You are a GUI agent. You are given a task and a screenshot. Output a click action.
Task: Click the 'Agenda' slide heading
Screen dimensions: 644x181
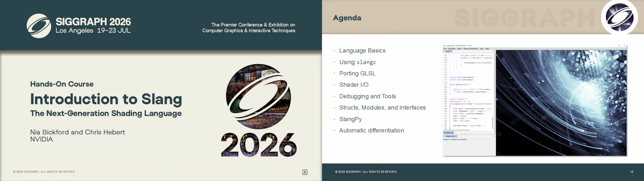coord(347,18)
